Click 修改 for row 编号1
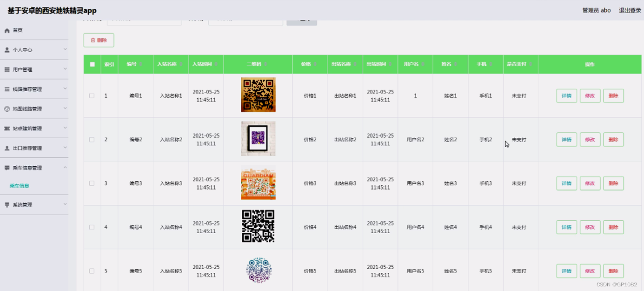This screenshot has height=291, width=644. click(x=590, y=96)
